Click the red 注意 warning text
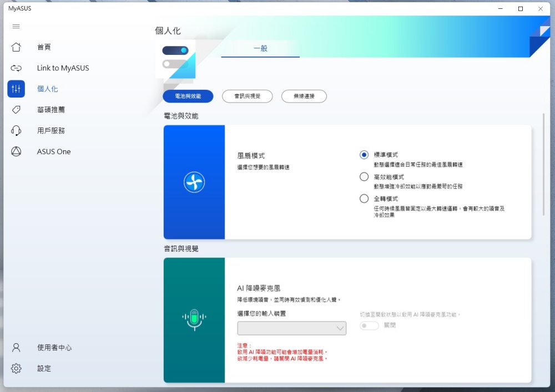The height and width of the screenshot is (392, 555). [x=282, y=352]
